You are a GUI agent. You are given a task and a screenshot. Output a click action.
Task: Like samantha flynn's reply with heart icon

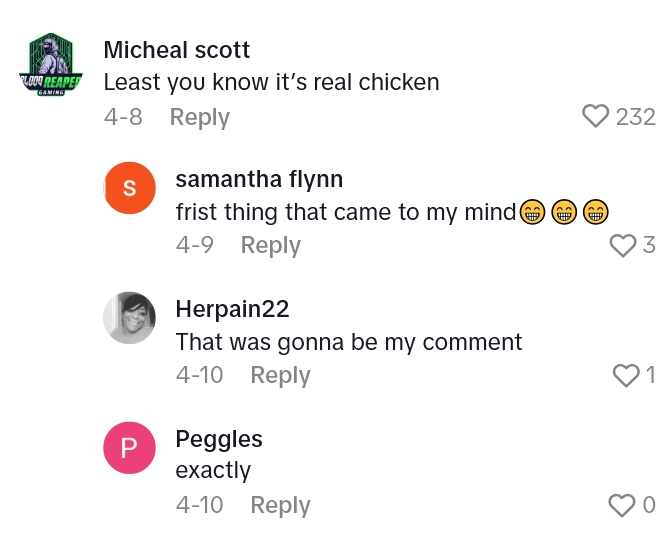coord(623,245)
